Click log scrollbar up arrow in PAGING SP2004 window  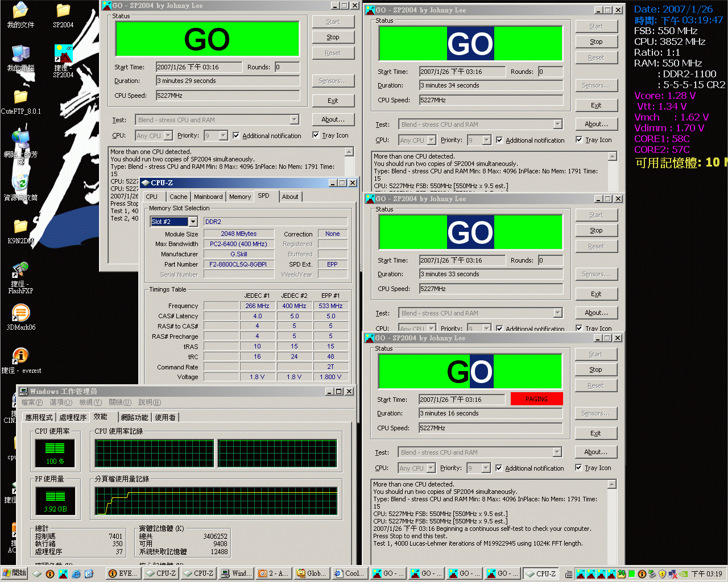[612, 484]
